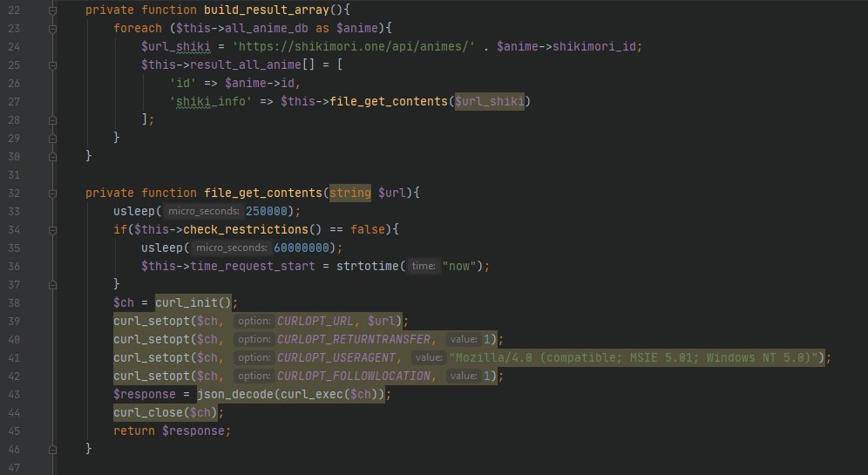Click value: hint on line 40
The image size is (868, 475).
pos(464,339)
